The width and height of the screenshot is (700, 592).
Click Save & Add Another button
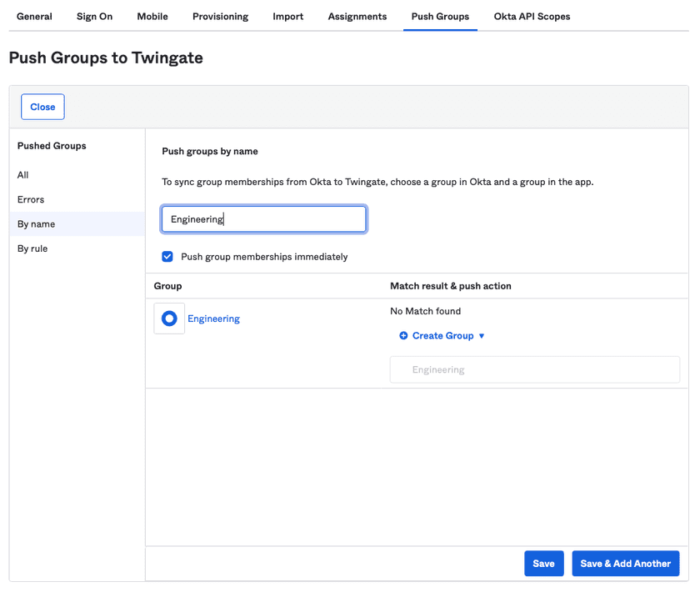[625, 564]
